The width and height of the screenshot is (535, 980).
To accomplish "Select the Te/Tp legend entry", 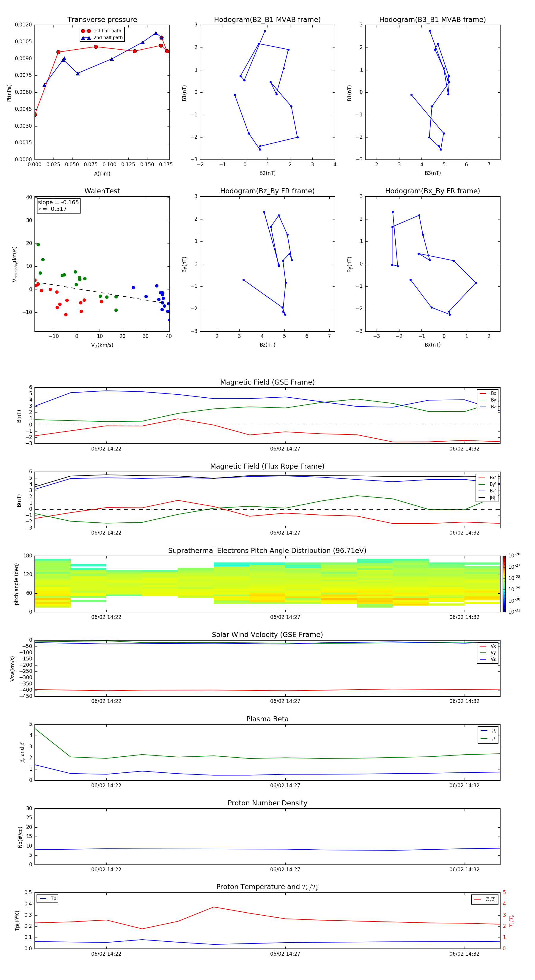I will [x=485, y=899].
